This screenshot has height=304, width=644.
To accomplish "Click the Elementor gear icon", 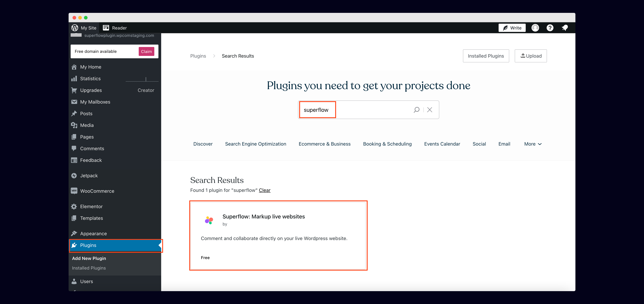I will (74, 206).
